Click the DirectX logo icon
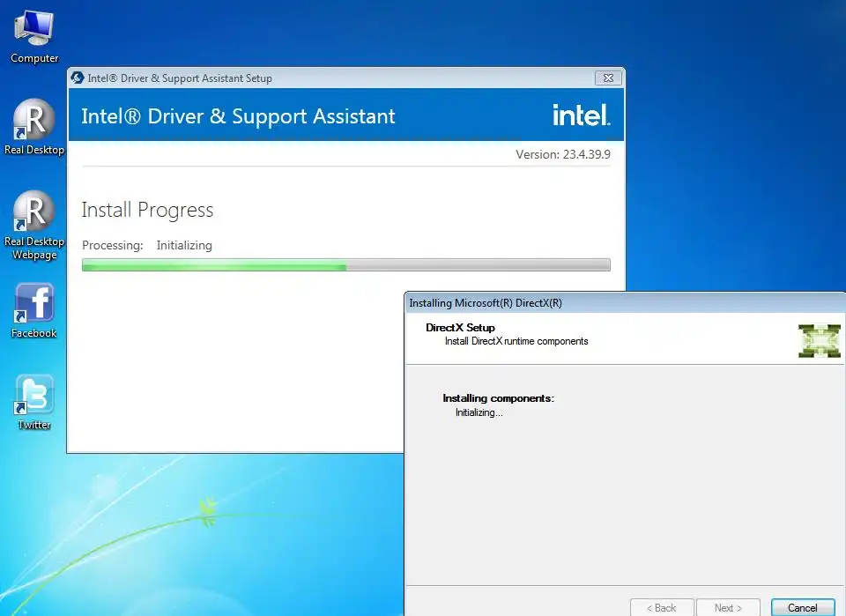846x616 pixels. point(820,341)
